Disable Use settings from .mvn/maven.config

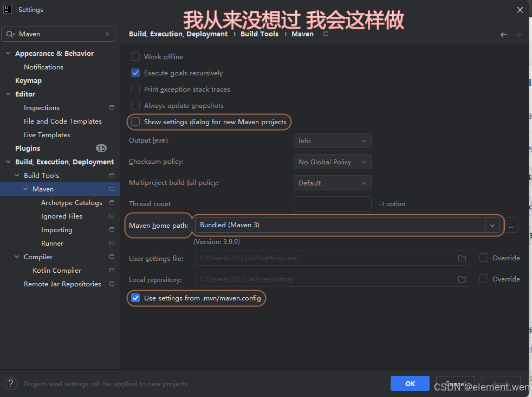tap(135, 298)
